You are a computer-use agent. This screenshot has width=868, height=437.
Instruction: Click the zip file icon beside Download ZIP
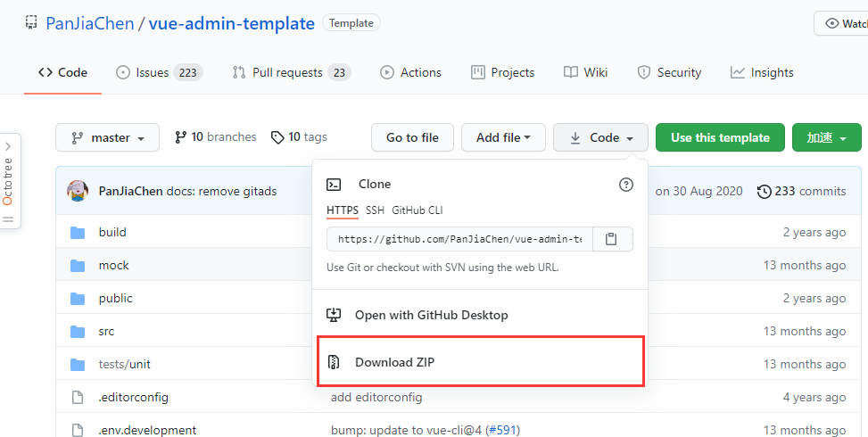(334, 362)
